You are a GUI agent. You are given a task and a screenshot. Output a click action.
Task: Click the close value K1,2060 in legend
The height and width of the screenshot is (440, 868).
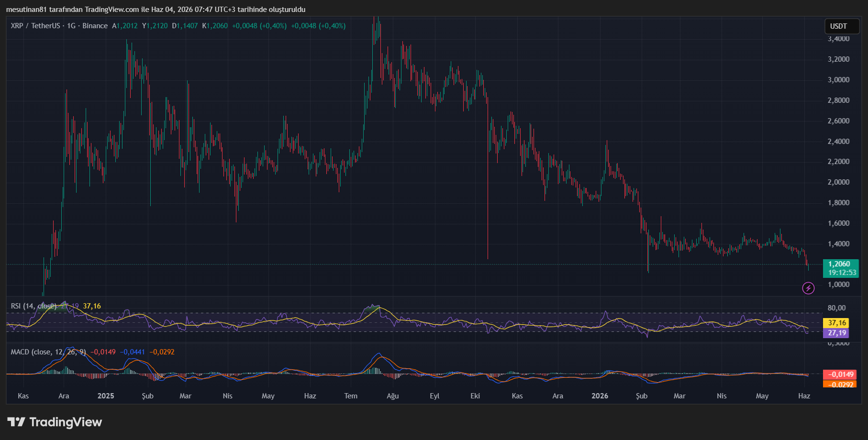[x=215, y=26]
